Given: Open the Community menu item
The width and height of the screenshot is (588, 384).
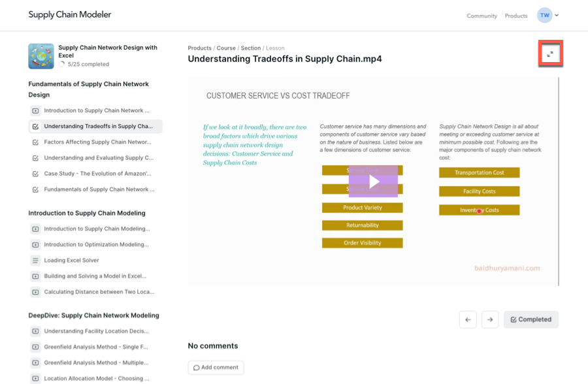Looking at the screenshot, I should coord(482,16).
